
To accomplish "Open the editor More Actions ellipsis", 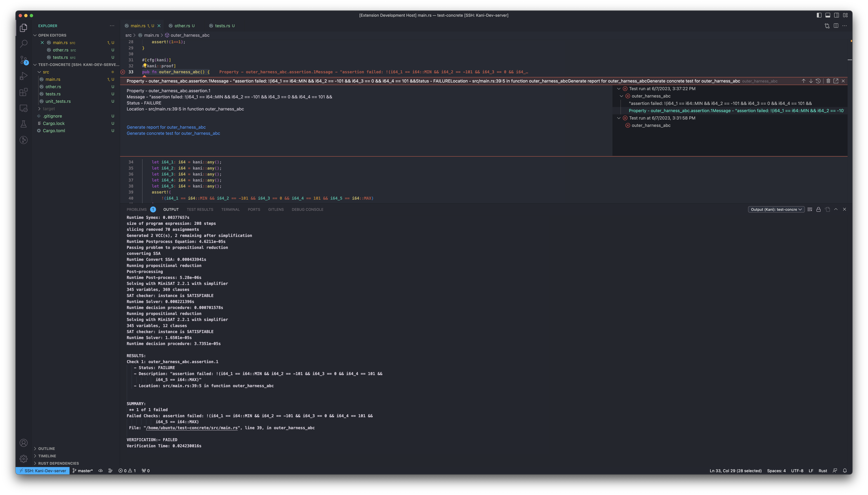I will (844, 26).
